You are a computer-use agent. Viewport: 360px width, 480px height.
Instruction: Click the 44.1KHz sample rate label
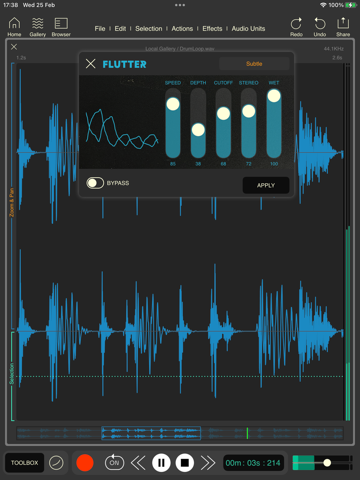(333, 49)
